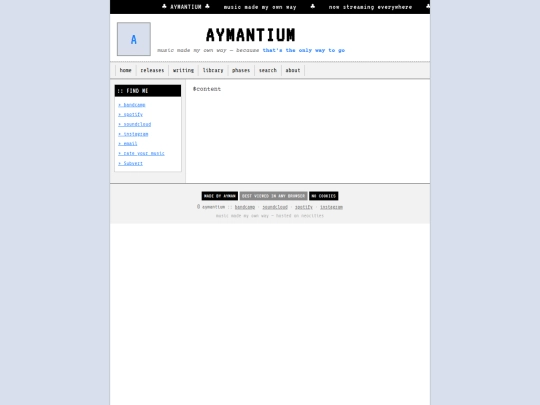This screenshot has height=405, width=540.
Task: Click 'Best viewed in any browser' badge
Action: pos(273,196)
